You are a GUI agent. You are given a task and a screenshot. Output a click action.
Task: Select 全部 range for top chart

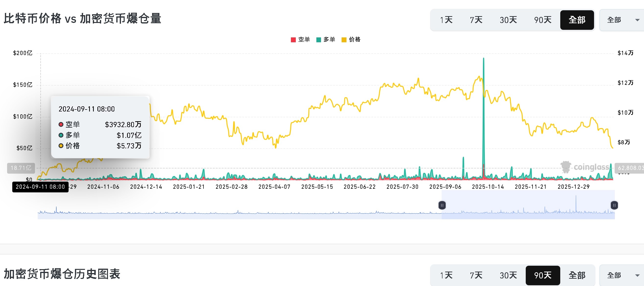[577, 20]
